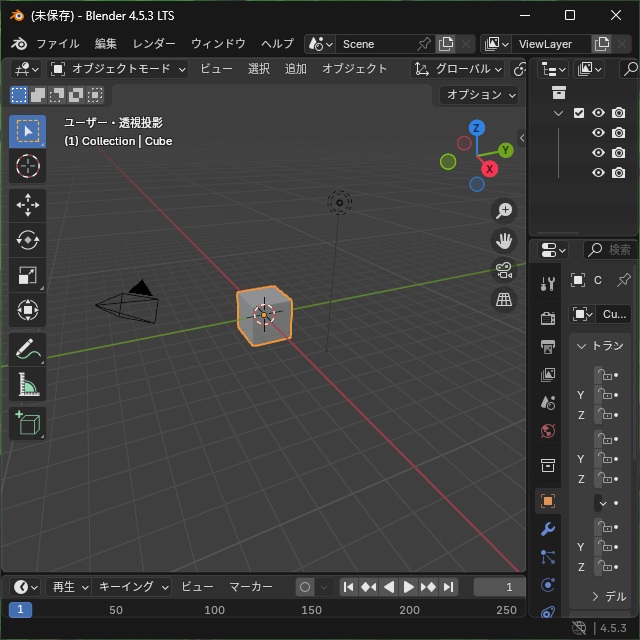Select the Measure tool
Viewport: 640px width, 640px height.
tap(27, 384)
